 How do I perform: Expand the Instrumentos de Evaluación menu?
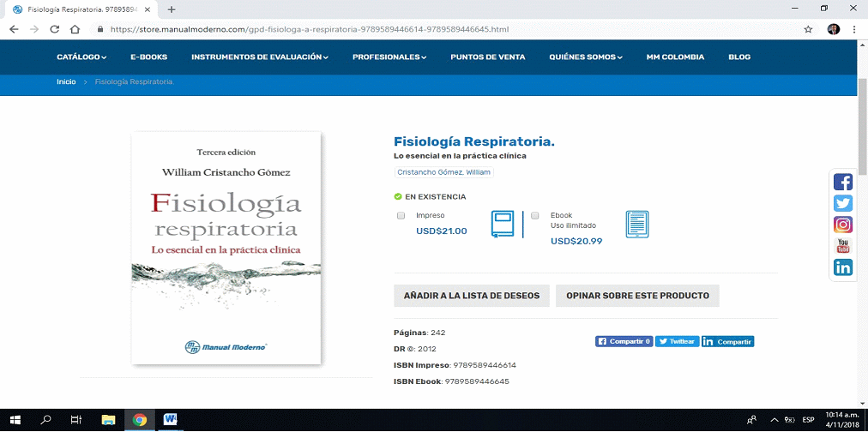260,57
